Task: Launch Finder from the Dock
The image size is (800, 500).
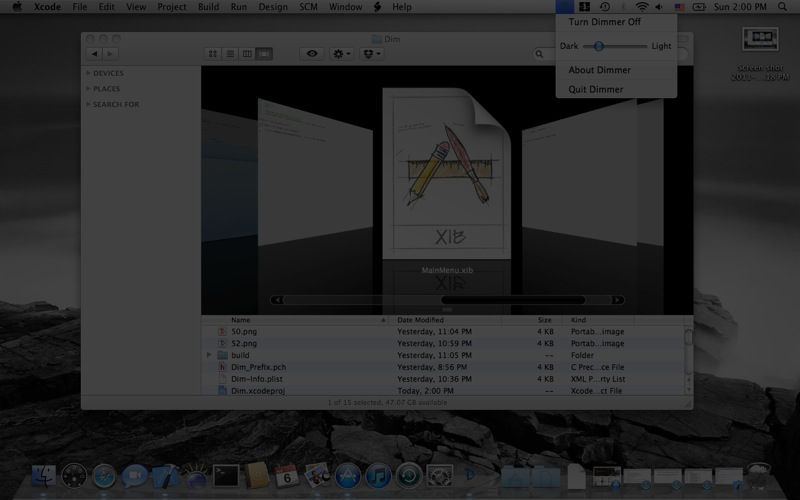Action: click(44, 476)
